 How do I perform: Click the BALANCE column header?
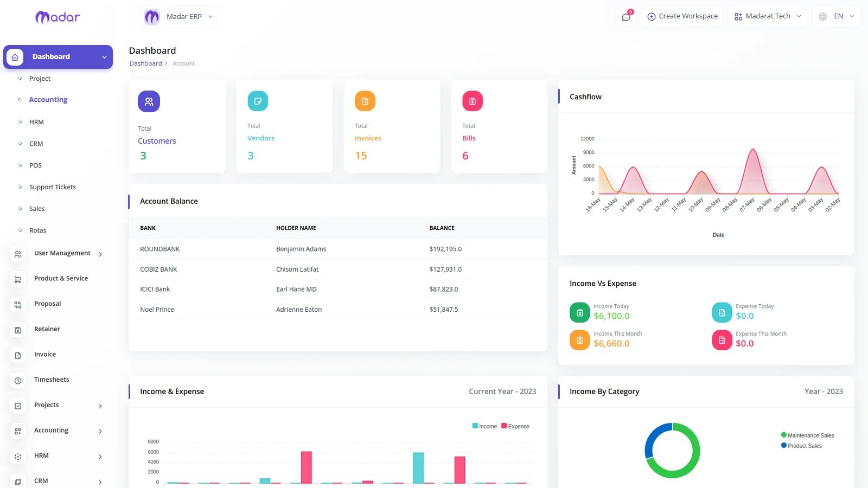point(442,228)
